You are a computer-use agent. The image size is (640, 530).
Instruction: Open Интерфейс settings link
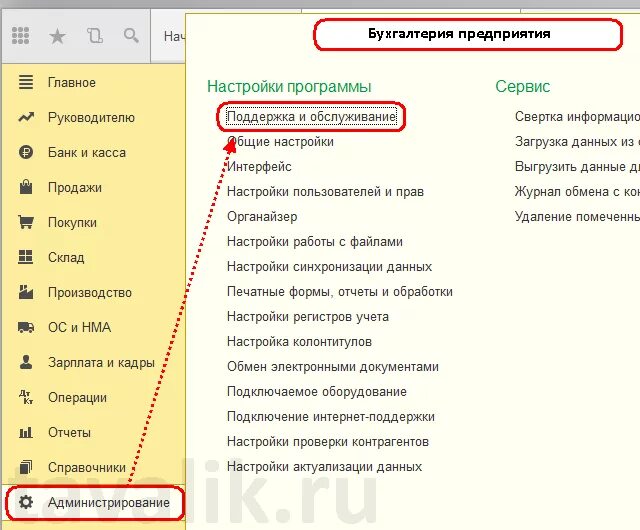point(259,167)
